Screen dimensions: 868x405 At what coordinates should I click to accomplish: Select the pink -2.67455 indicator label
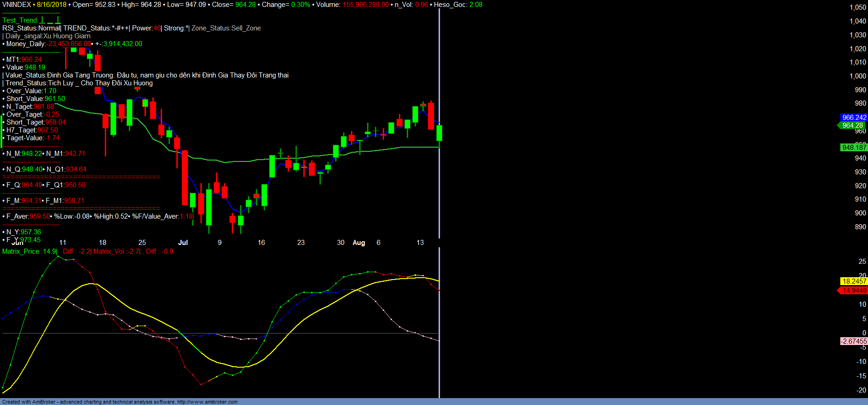click(x=854, y=341)
